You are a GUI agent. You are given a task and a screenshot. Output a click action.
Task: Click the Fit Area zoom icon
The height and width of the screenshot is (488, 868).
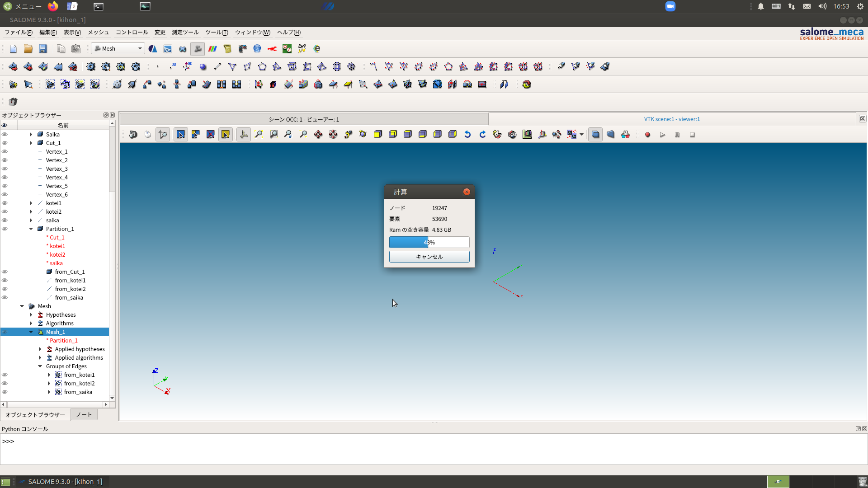(274, 135)
